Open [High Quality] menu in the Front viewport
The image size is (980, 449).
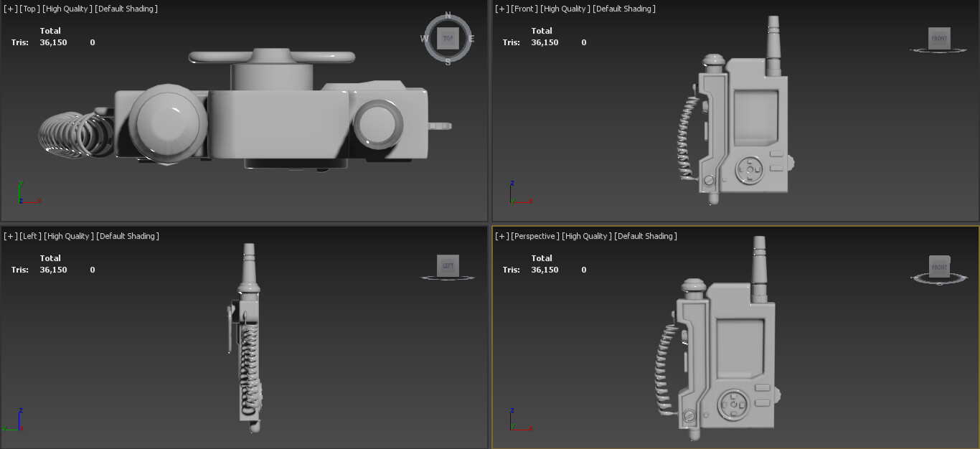click(564, 9)
